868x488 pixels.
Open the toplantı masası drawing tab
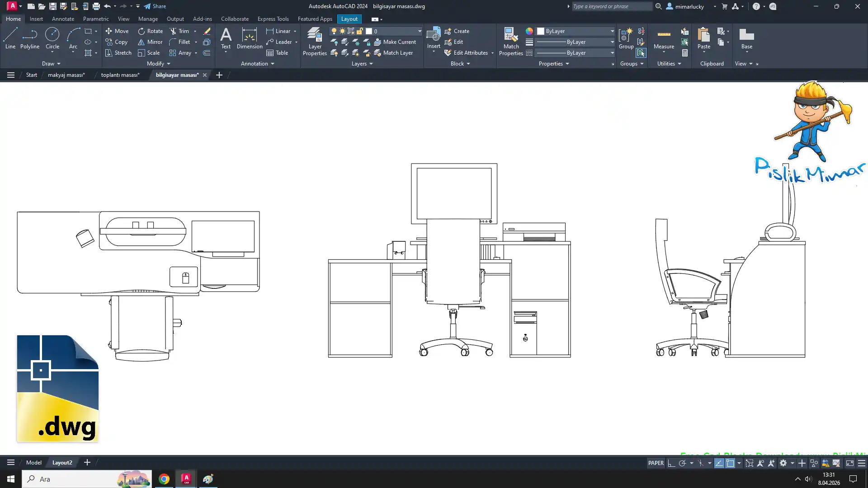point(120,75)
